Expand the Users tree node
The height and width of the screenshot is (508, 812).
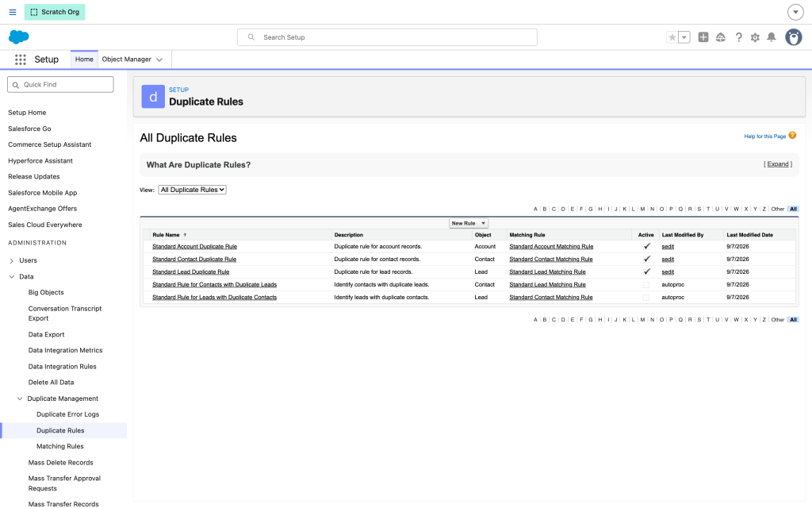(x=11, y=260)
